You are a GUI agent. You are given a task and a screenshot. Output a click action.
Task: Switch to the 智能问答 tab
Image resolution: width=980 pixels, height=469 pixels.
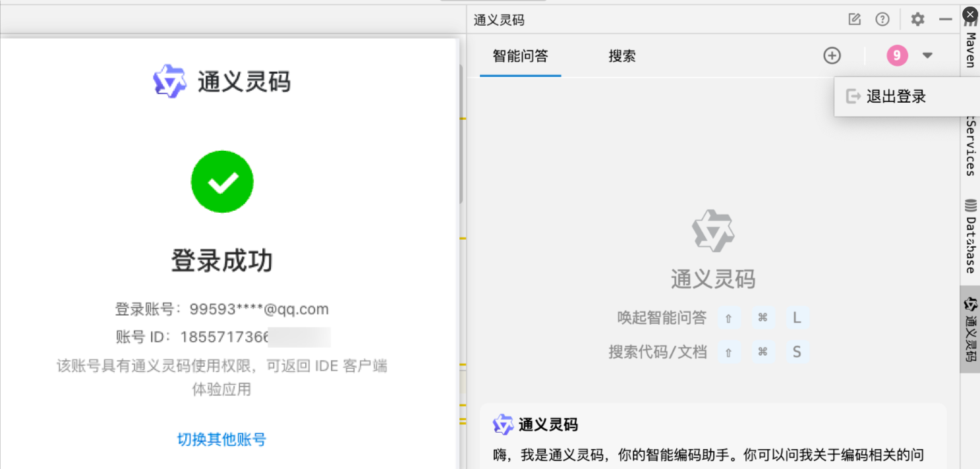(x=520, y=56)
